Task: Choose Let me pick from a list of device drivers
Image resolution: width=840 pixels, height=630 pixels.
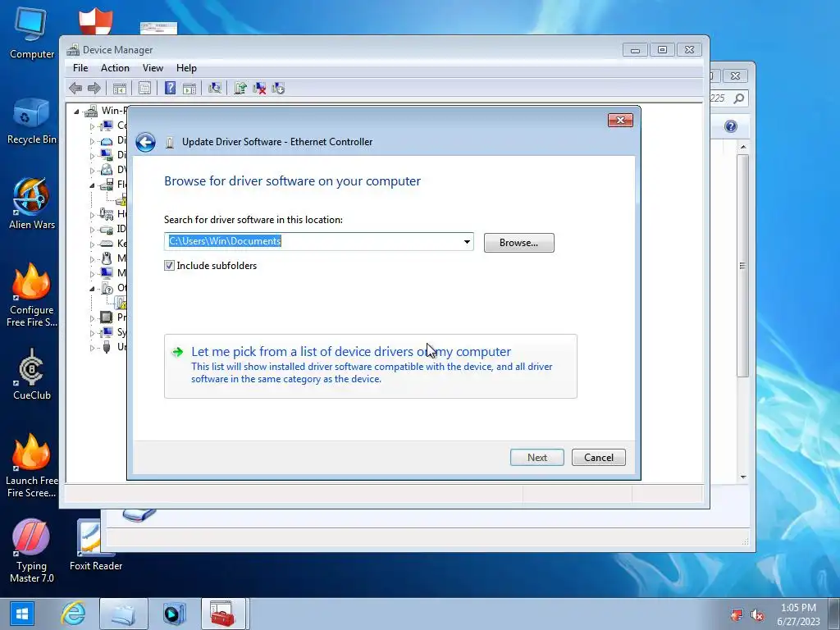Action: [x=370, y=366]
